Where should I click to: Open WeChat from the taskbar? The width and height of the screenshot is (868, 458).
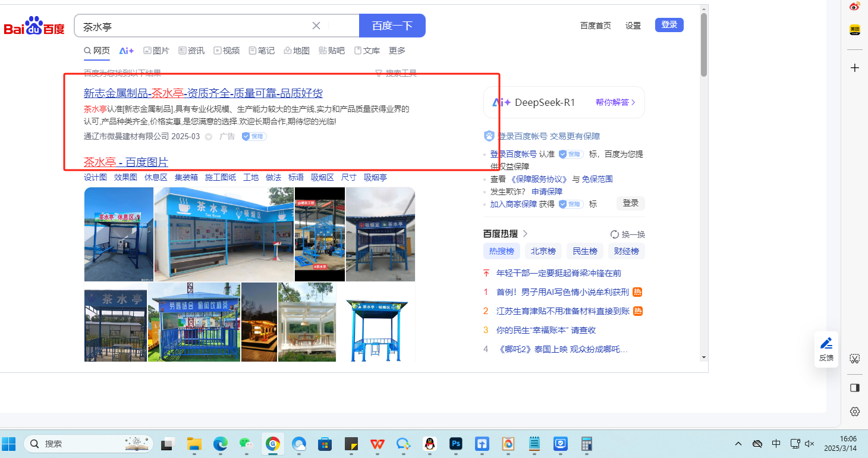[x=246, y=444]
